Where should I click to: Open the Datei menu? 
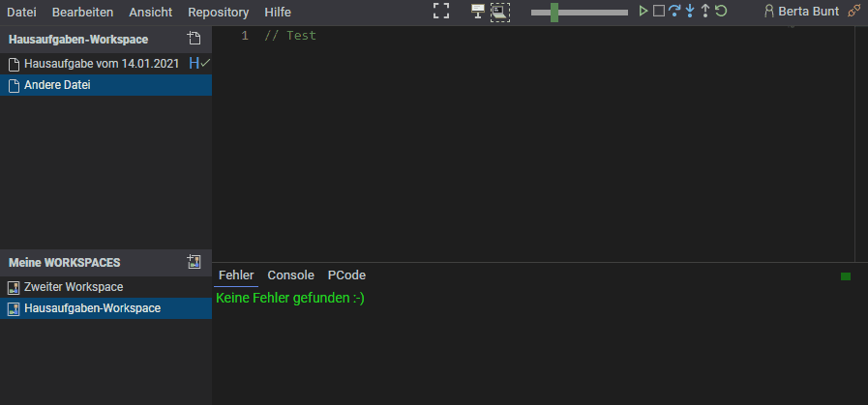point(21,13)
